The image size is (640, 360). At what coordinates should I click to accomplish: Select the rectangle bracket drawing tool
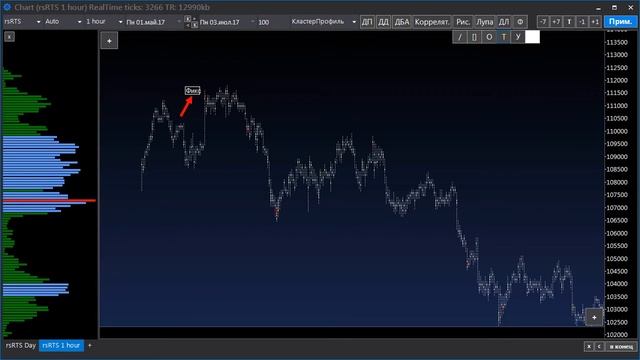click(x=474, y=37)
